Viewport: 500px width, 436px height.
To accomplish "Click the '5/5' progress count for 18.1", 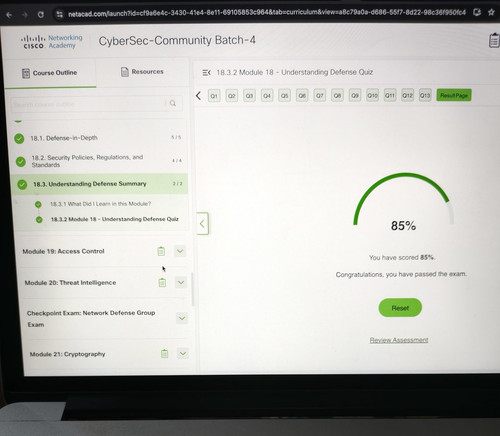I will tap(176, 137).
